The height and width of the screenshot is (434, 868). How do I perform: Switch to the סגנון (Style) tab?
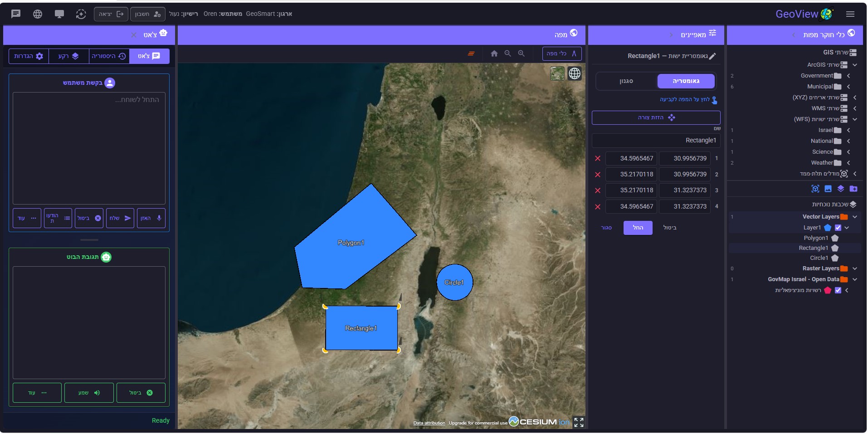tap(626, 81)
